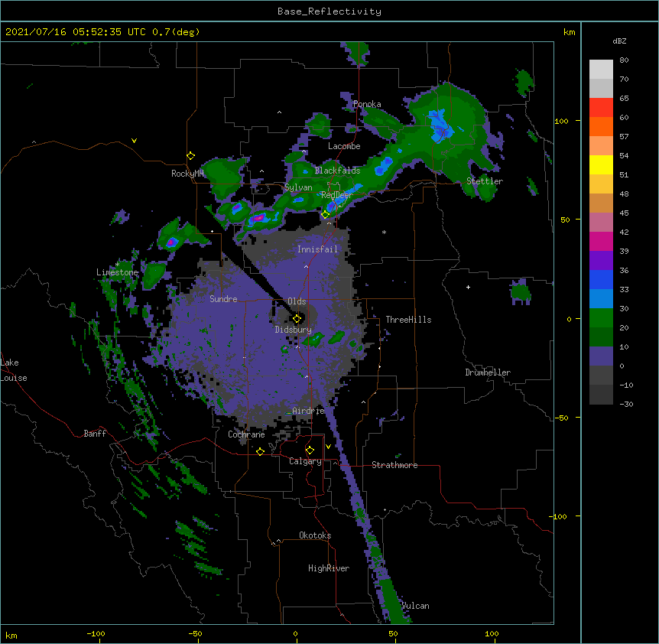Click the Innisfail town label

pyautogui.click(x=317, y=249)
